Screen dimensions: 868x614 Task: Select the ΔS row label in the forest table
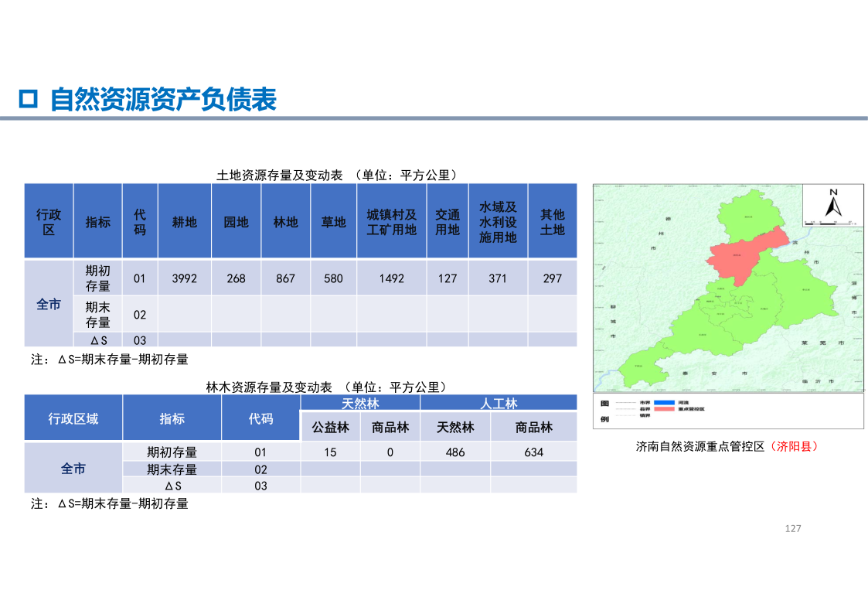pyautogui.click(x=172, y=486)
